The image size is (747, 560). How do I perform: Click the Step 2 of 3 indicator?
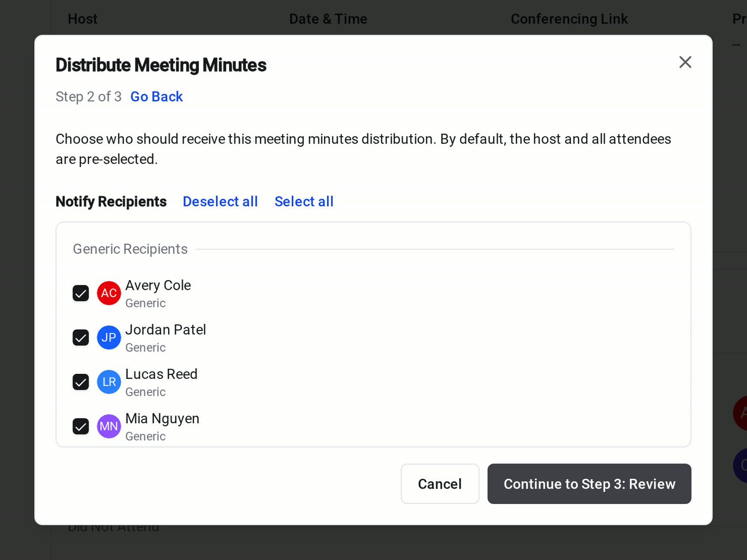pyautogui.click(x=88, y=97)
